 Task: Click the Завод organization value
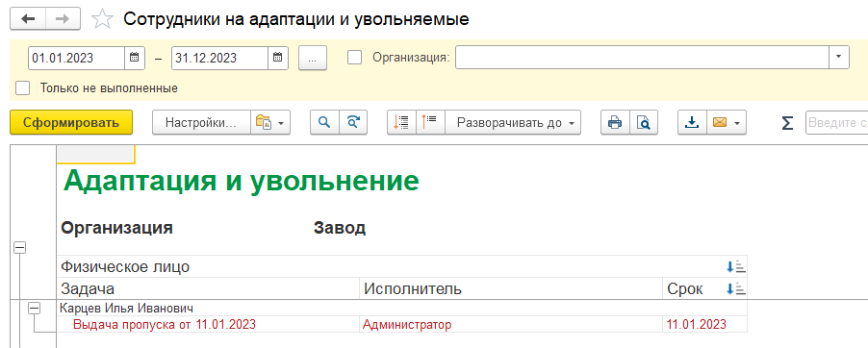coord(340,228)
